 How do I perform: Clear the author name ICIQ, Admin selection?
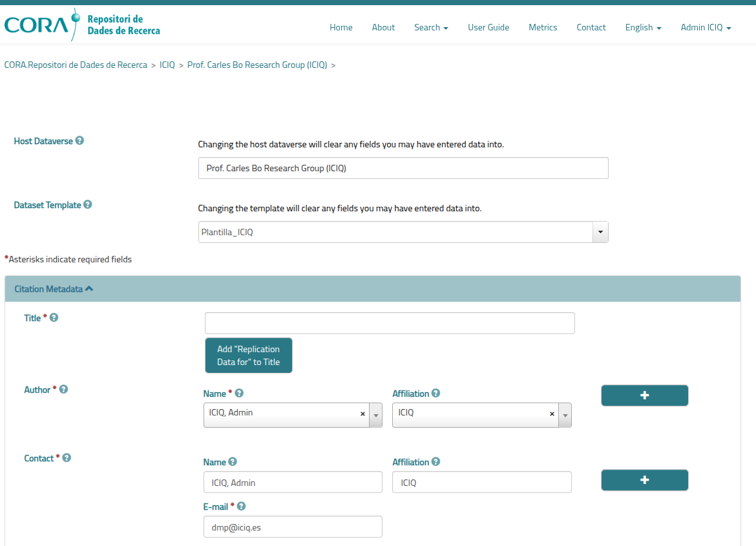pos(362,414)
